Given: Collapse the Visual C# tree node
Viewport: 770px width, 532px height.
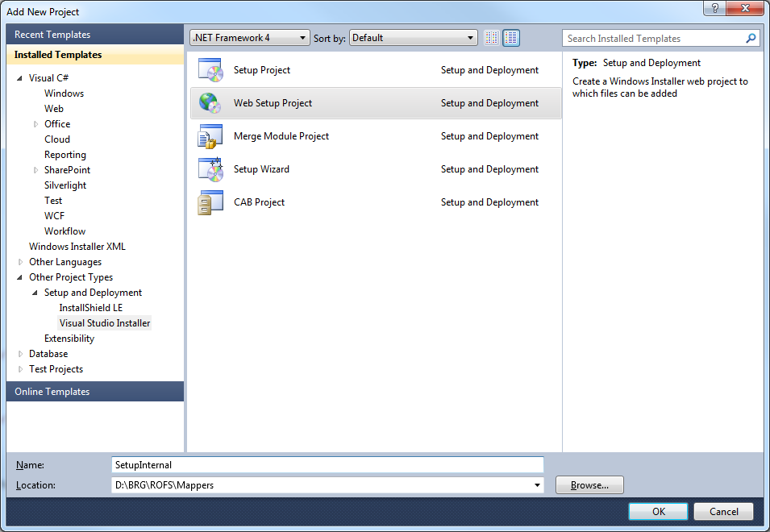Looking at the screenshot, I should click(x=19, y=78).
